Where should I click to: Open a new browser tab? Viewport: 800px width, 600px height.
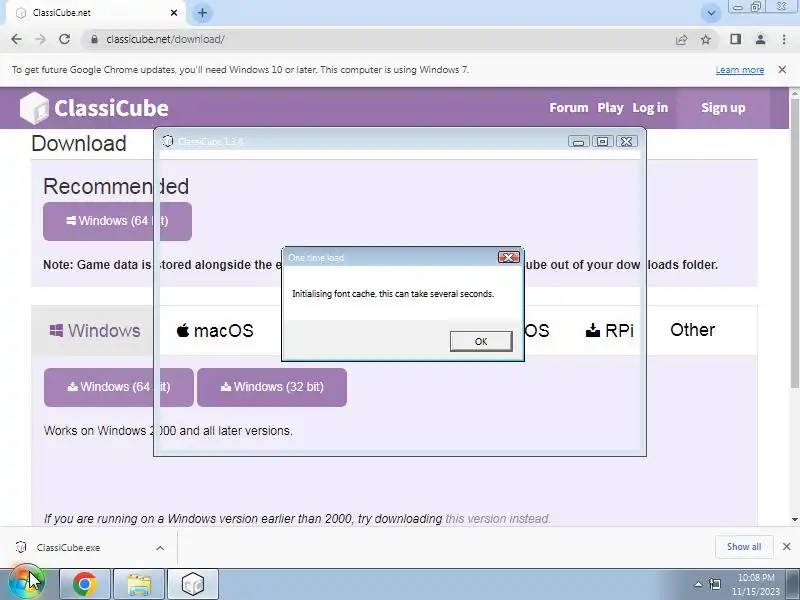[203, 13]
